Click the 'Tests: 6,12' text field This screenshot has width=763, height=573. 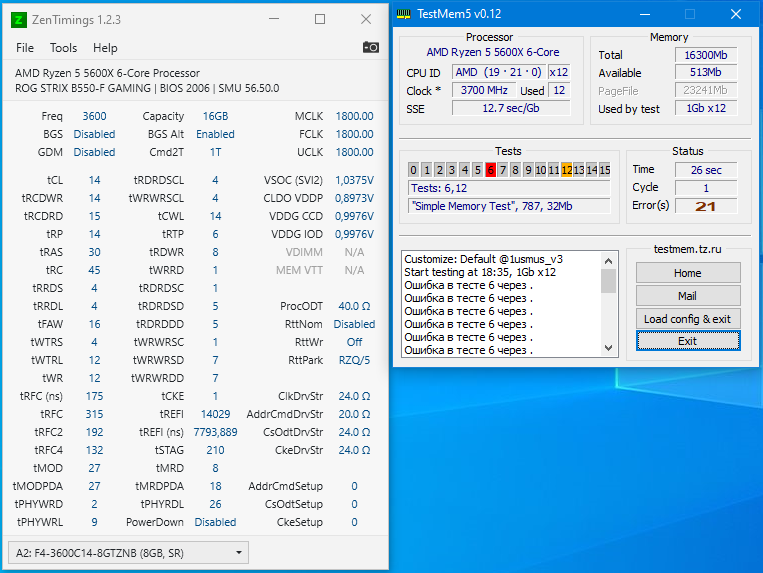point(509,188)
